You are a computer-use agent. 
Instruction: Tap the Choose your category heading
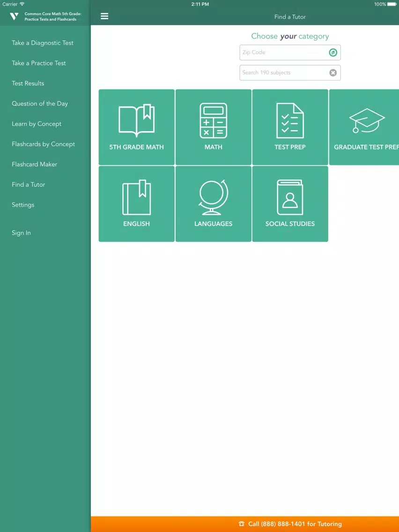[x=290, y=37]
